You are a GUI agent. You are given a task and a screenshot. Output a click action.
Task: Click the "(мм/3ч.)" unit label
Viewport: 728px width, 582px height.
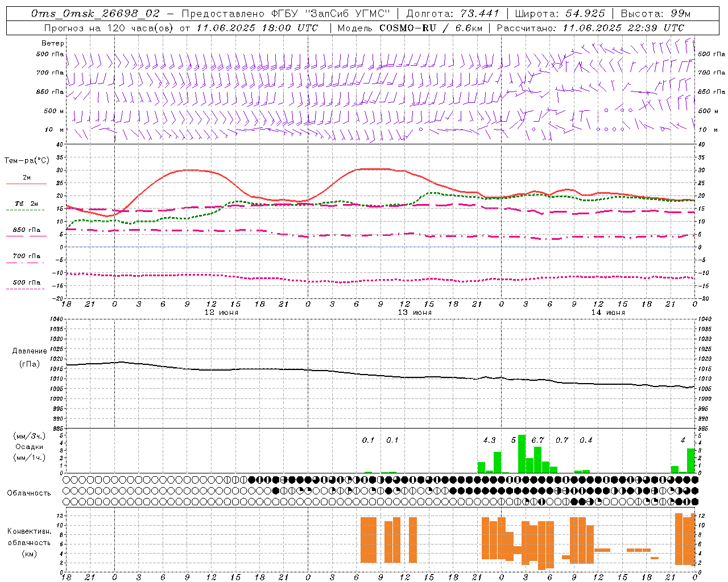[x=30, y=436]
